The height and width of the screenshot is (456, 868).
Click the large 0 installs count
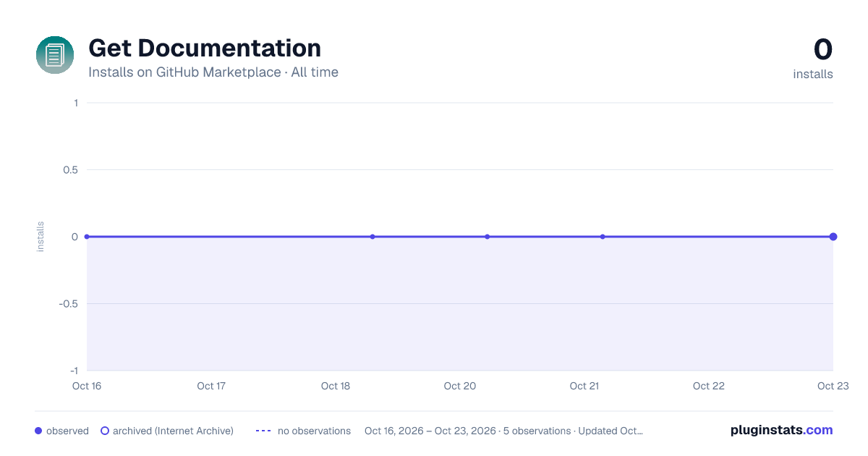click(823, 49)
